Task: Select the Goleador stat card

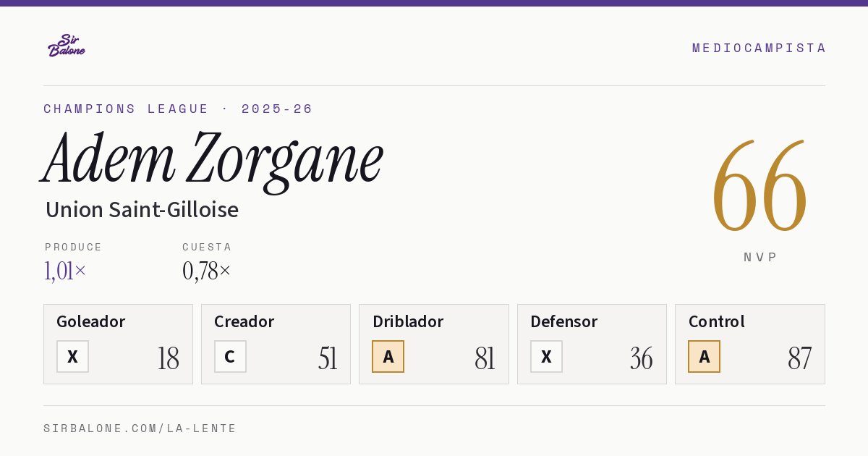Action: [x=118, y=344]
